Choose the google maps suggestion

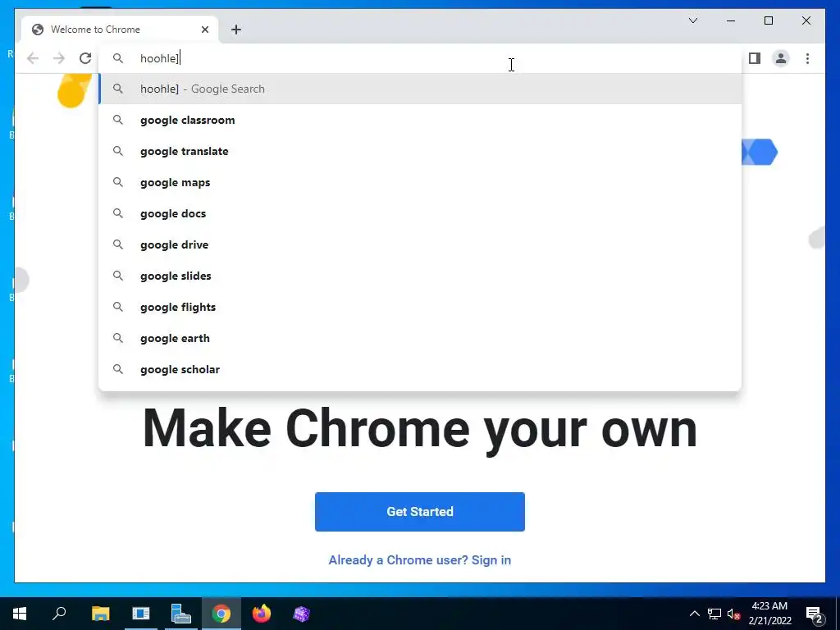[420, 182]
